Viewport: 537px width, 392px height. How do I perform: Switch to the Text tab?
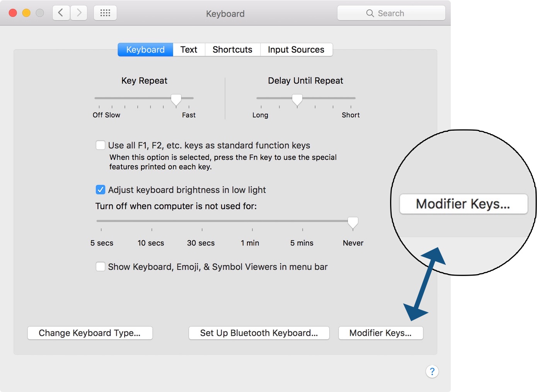click(x=188, y=49)
